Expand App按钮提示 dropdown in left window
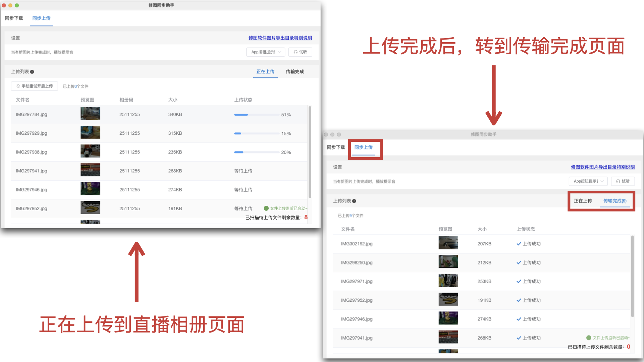This screenshot has width=644, height=362. coord(266,52)
